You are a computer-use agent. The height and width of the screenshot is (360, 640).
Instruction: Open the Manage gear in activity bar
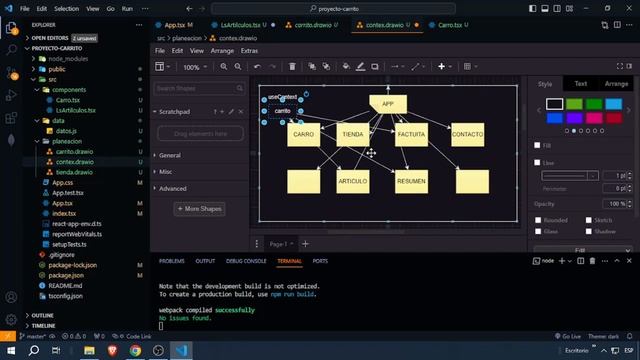click(x=11, y=319)
